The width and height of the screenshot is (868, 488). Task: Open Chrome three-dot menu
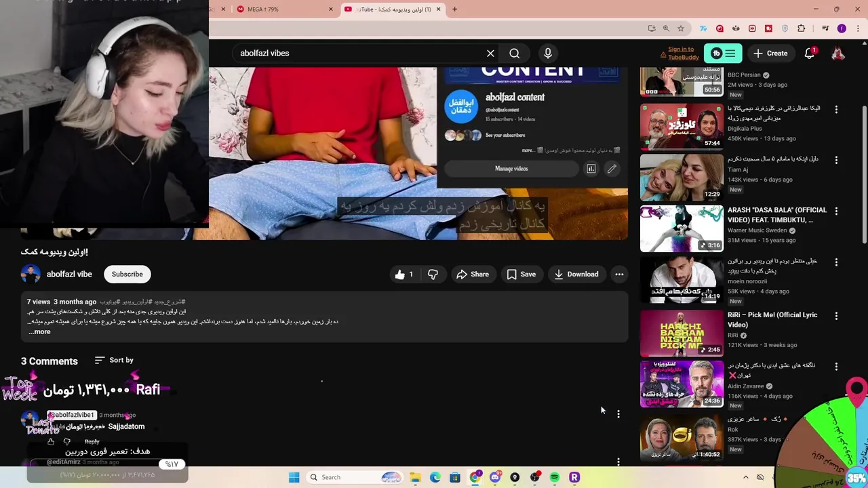click(x=856, y=28)
